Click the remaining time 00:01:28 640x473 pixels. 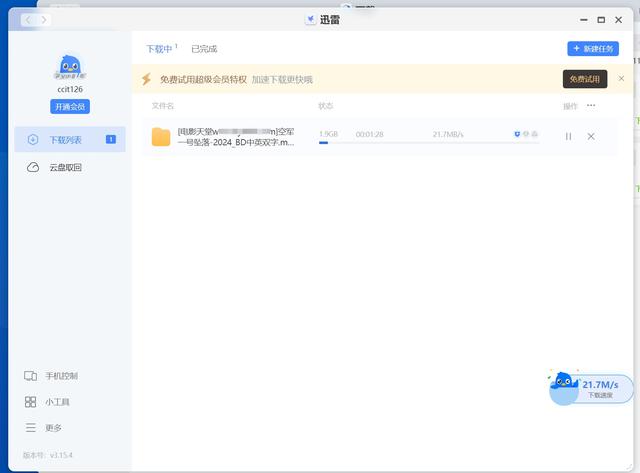[x=369, y=134]
